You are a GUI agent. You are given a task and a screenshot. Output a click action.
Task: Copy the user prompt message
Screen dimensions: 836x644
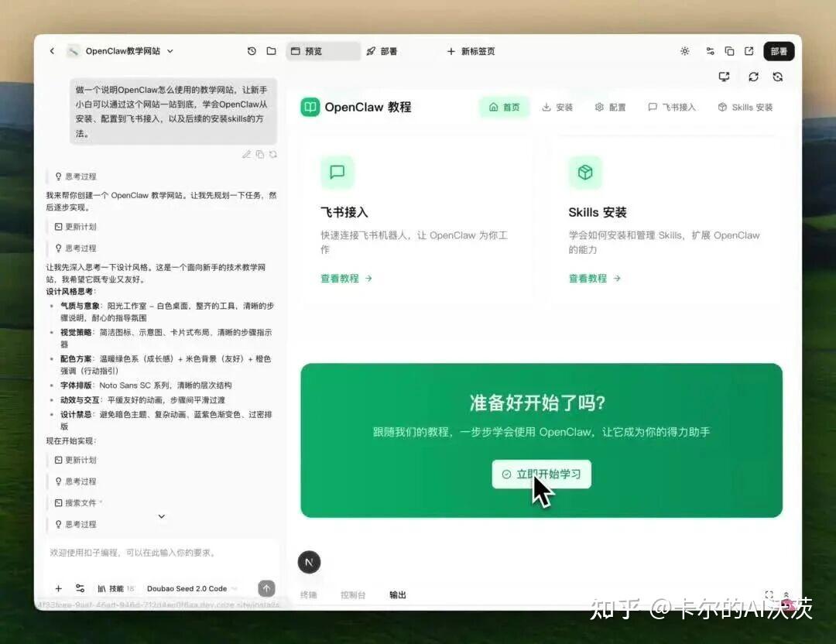(259, 155)
